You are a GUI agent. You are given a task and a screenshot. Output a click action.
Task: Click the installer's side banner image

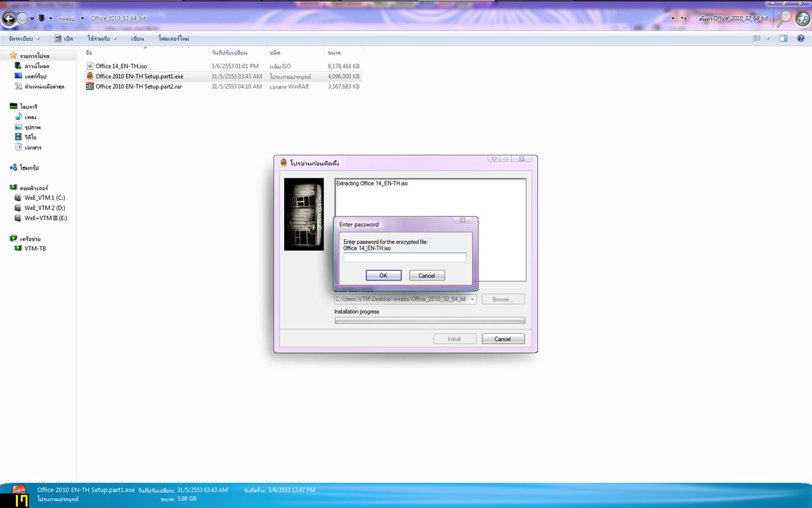click(x=304, y=214)
